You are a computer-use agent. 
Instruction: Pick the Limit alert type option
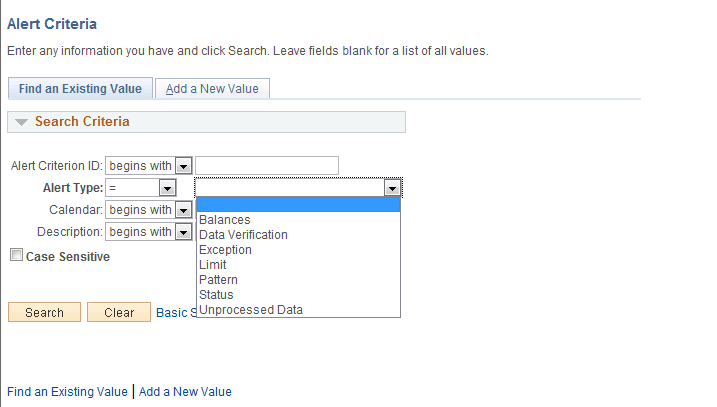[213, 265]
